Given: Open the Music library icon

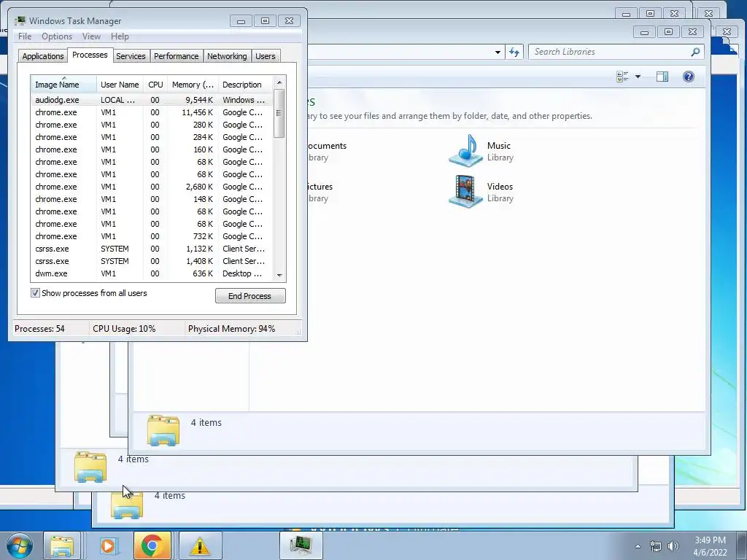Looking at the screenshot, I should pos(466,150).
